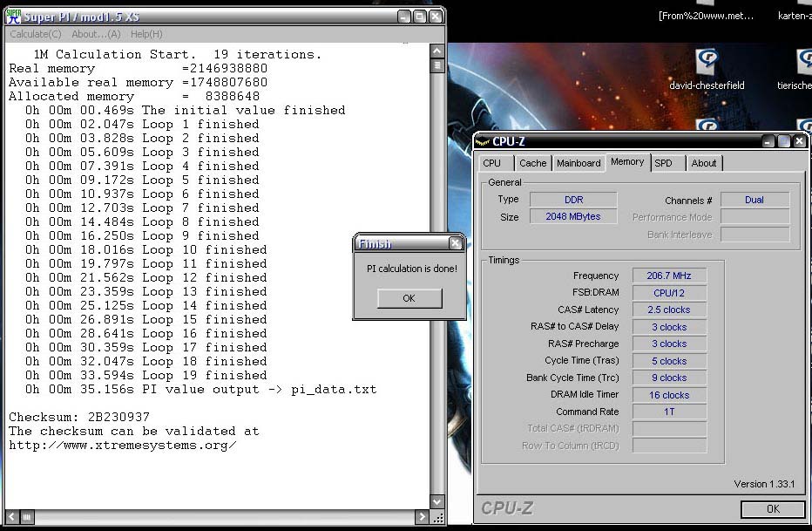Close the Super PI window
812x531 pixels.
(x=436, y=17)
